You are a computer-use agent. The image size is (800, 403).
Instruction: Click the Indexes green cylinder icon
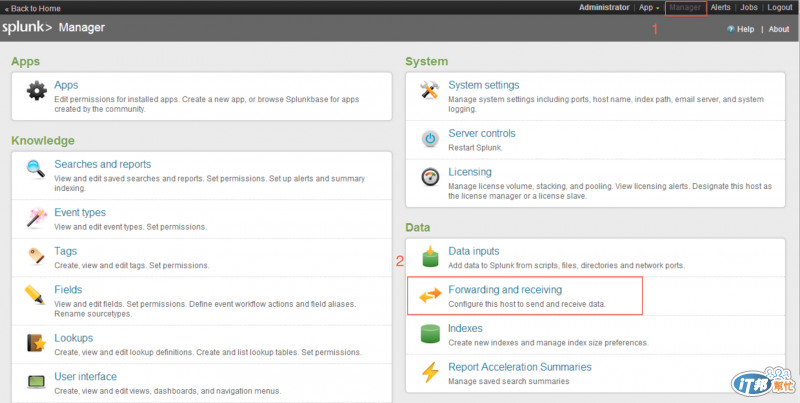pos(430,334)
